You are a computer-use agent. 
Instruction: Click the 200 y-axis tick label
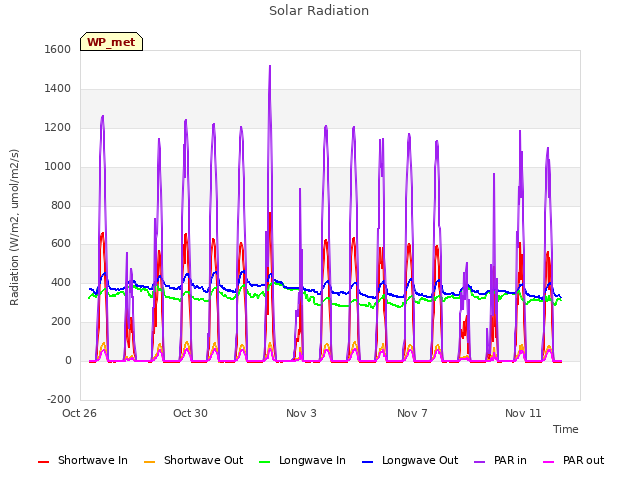[x=61, y=322]
